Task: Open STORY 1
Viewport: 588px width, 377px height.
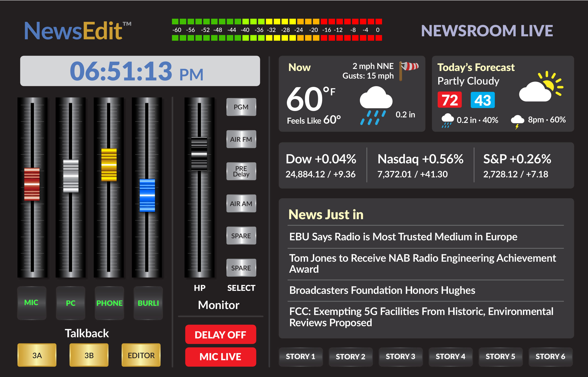Action: click(301, 357)
